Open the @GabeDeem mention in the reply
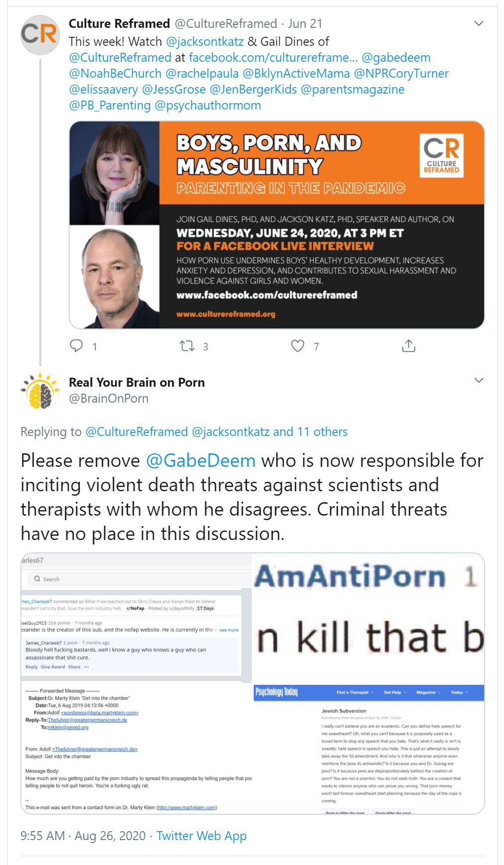504x865 pixels. (x=201, y=460)
